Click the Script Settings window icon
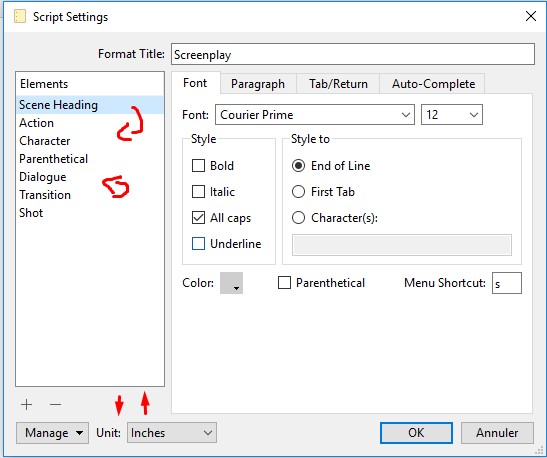The height and width of the screenshot is (458, 547). pos(20,17)
